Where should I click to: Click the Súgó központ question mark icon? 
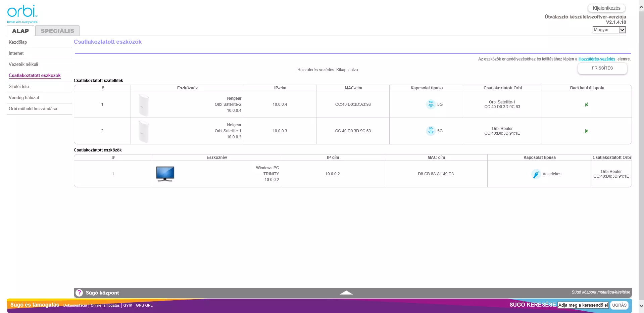point(79,293)
